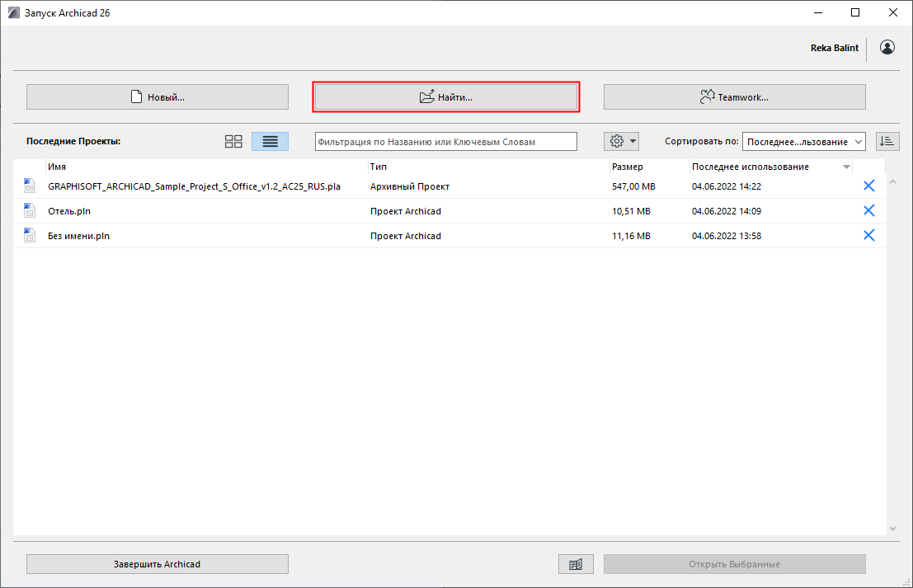This screenshot has height=588, width=913.
Task: Close the Запуск Archicad 26 window
Action: 892,13
